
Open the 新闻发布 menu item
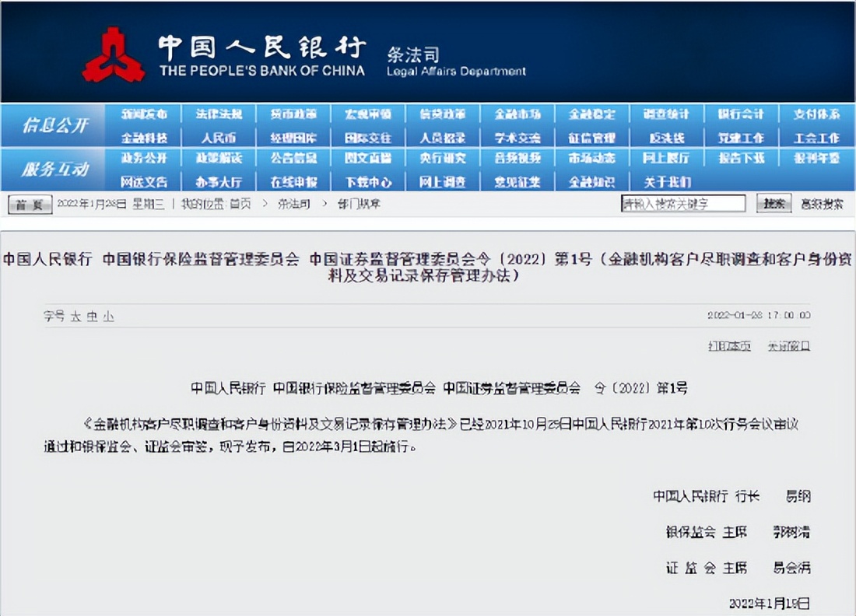[143, 114]
